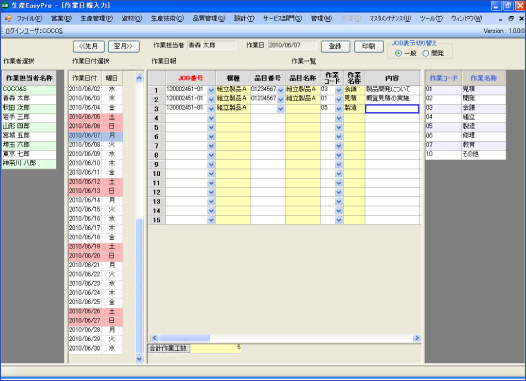The image size is (526, 381).
Task: Select worker COCO&S in the list
Action: (x=29, y=89)
